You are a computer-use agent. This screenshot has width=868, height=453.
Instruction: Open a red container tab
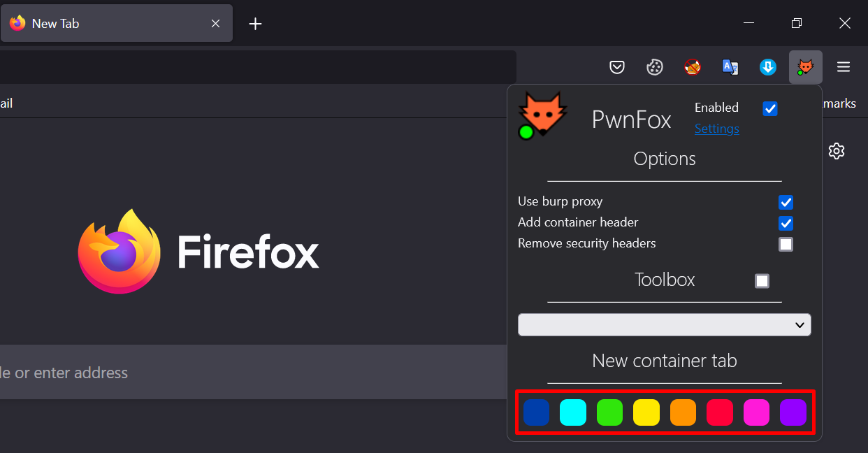[720, 412]
